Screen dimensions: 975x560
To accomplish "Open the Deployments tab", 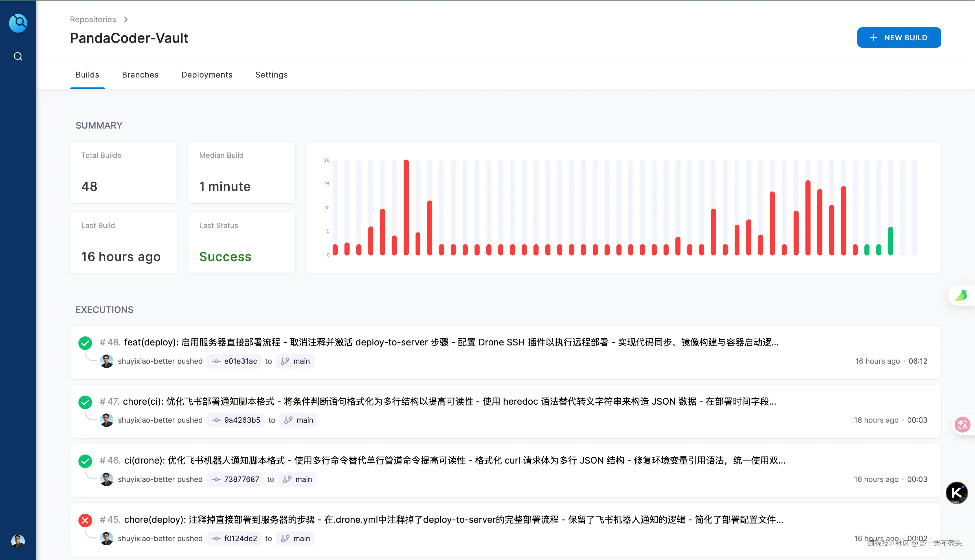I will (x=207, y=75).
